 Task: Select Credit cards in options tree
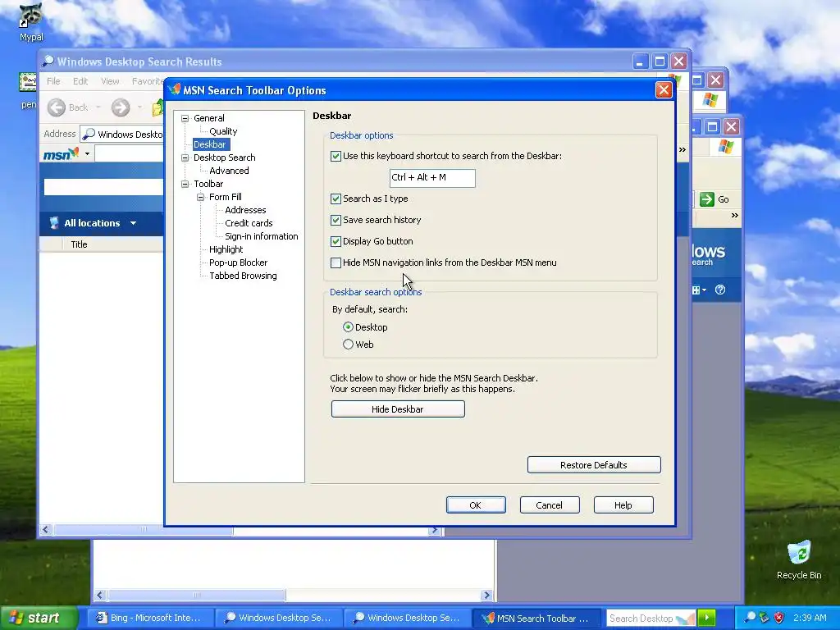pos(249,223)
